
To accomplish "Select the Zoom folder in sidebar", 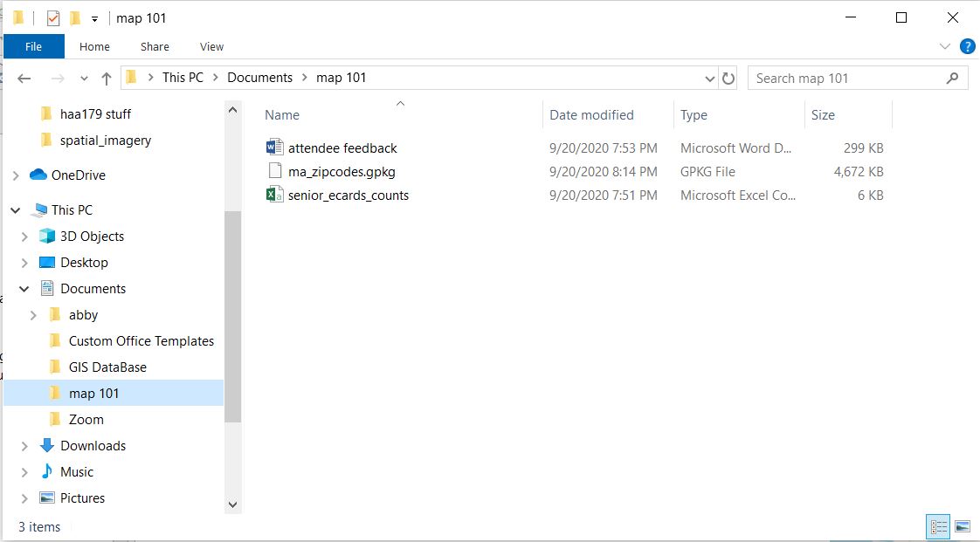I will click(86, 420).
